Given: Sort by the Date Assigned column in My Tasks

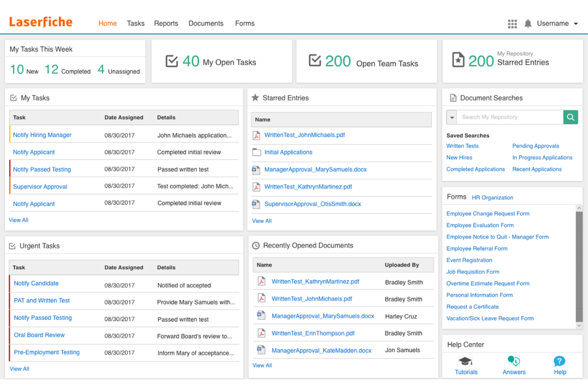Looking at the screenshot, I should (124, 118).
